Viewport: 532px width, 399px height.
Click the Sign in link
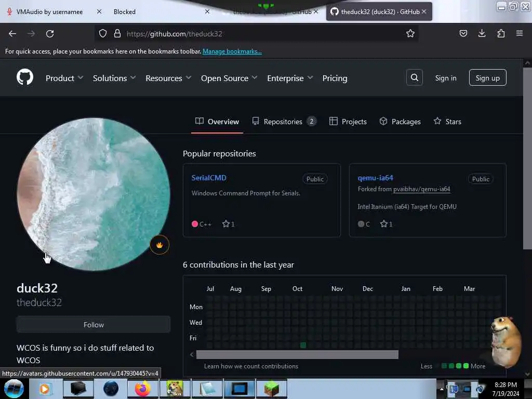pyautogui.click(x=445, y=78)
